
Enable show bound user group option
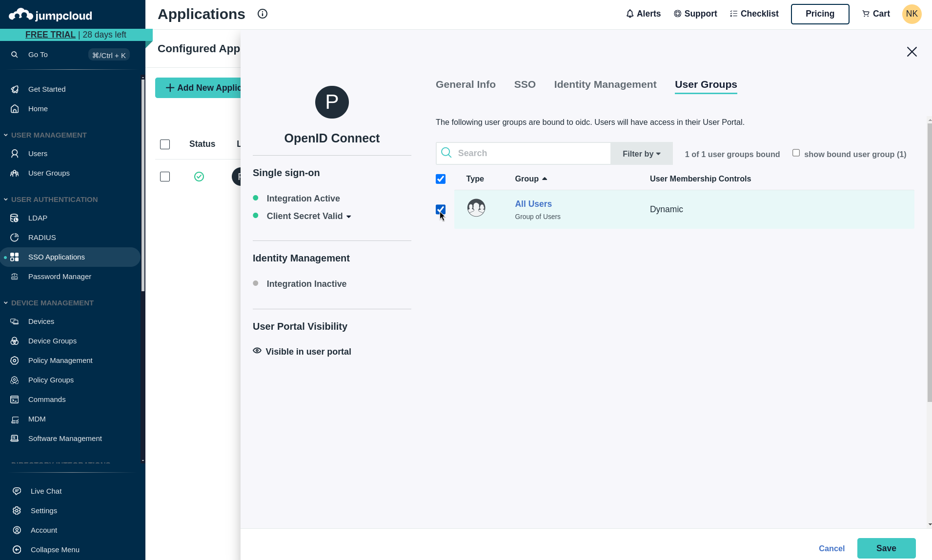click(x=795, y=152)
